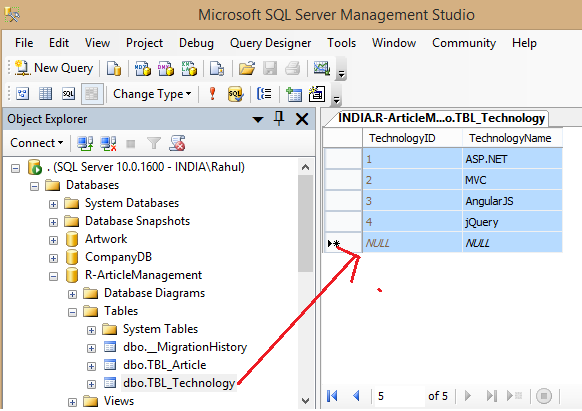The height and width of the screenshot is (411, 582).
Task: Pin the Object Explorer panel
Action: 279,119
